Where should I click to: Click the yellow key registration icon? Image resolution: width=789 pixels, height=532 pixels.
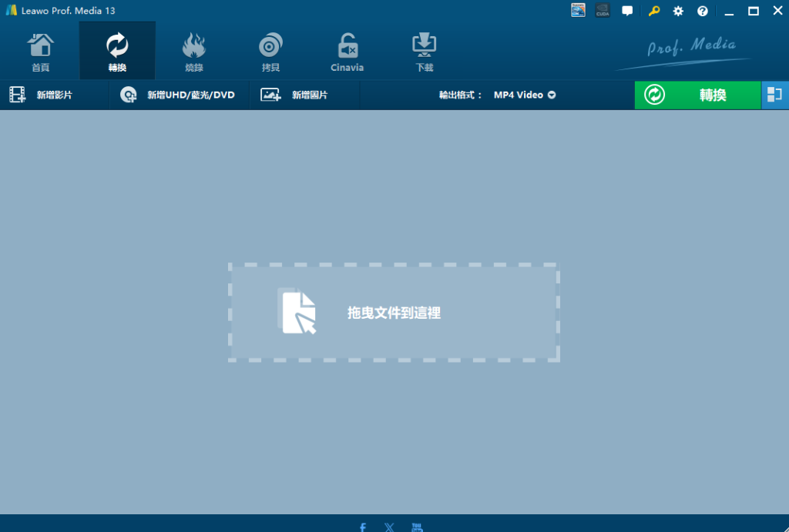[x=653, y=11]
